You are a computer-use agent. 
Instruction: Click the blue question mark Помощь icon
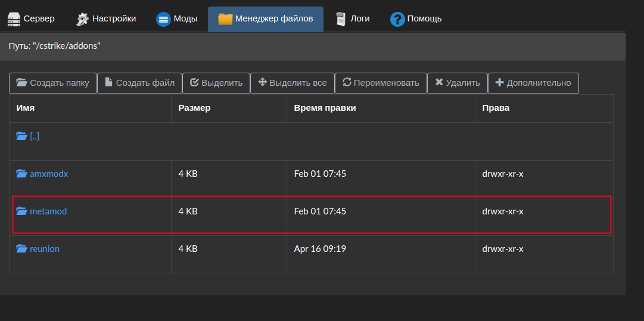tap(397, 19)
